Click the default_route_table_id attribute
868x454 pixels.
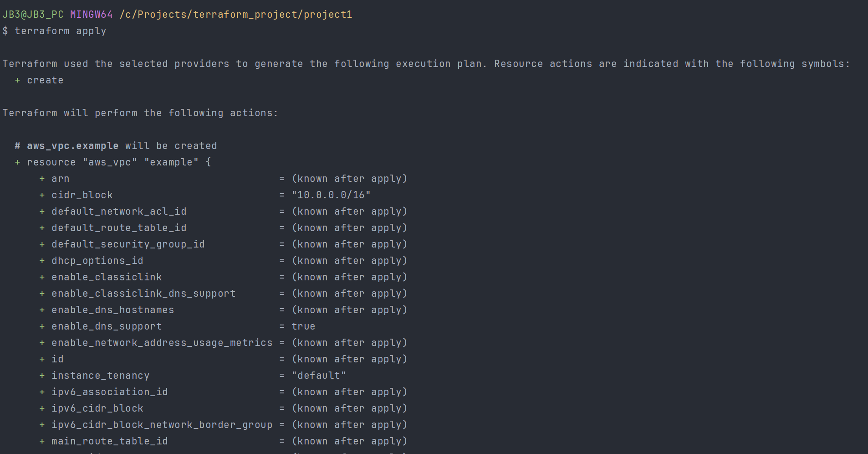[x=119, y=228]
